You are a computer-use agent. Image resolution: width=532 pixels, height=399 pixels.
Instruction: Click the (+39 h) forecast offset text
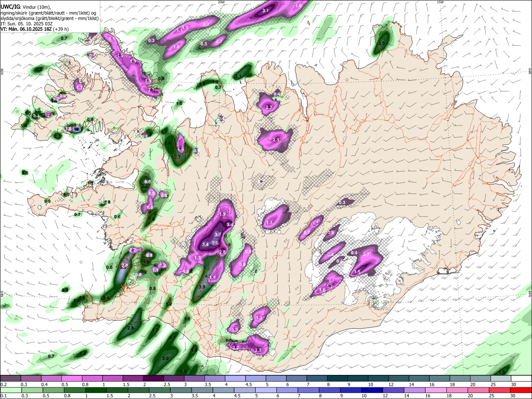point(61,29)
